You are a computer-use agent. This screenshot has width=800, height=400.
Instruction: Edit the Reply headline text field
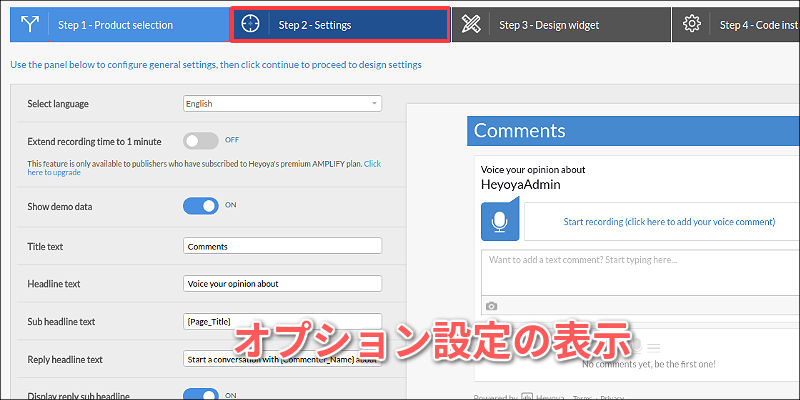(x=282, y=359)
